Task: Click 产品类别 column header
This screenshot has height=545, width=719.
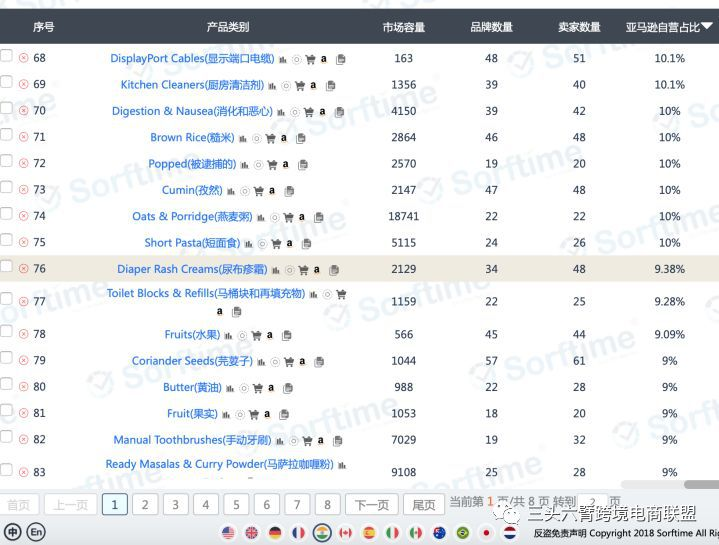Action: tap(227, 27)
